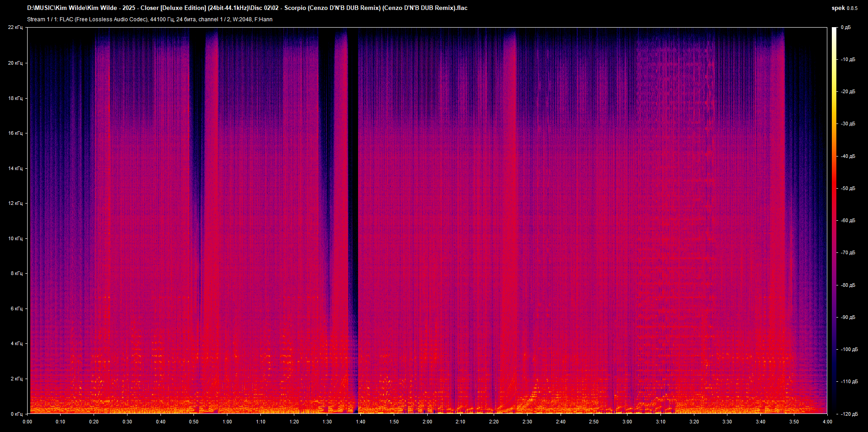Click the "0:20" time axis label

click(x=94, y=422)
